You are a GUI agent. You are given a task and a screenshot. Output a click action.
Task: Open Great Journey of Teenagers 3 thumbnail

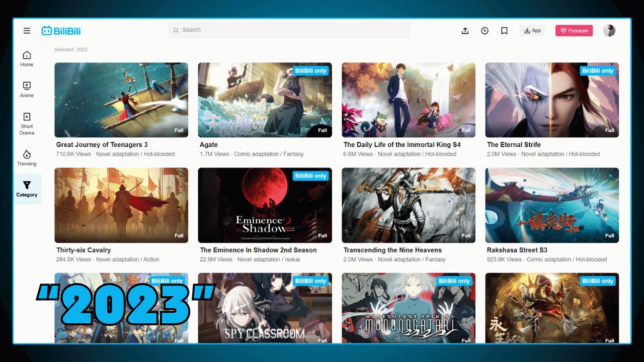coord(121,100)
